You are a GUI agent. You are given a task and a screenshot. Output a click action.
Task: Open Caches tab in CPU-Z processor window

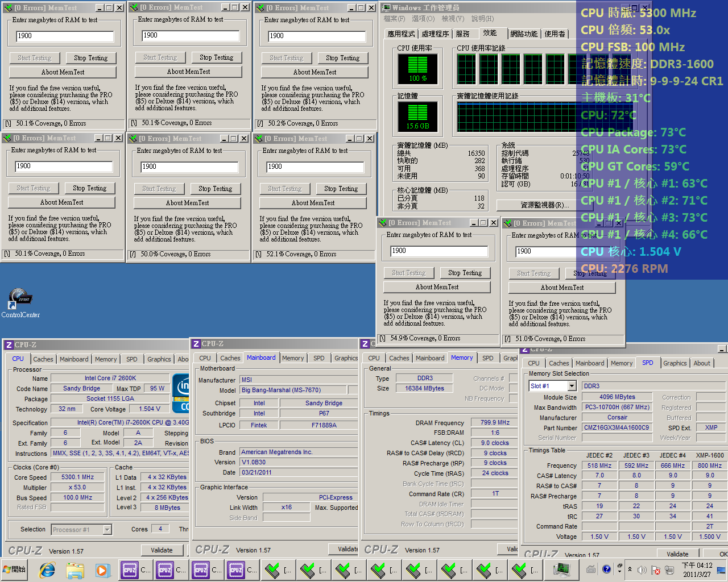coord(43,359)
